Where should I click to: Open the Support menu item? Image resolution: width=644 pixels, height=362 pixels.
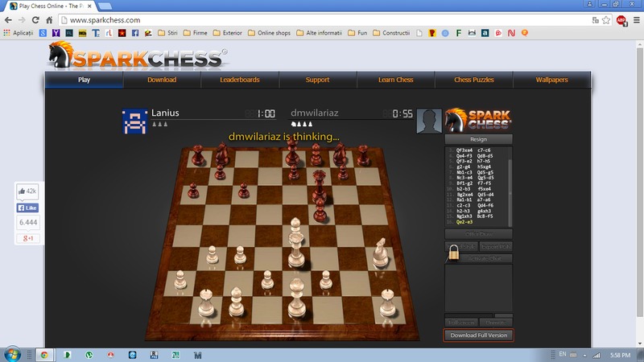point(317,80)
